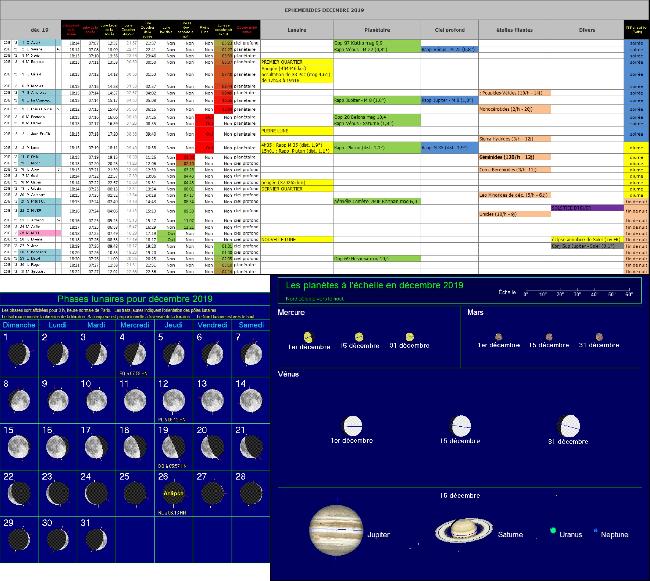Click the orange Monocérotides meteor shower cell
The width and height of the screenshot is (650, 581).
tap(514, 109)
